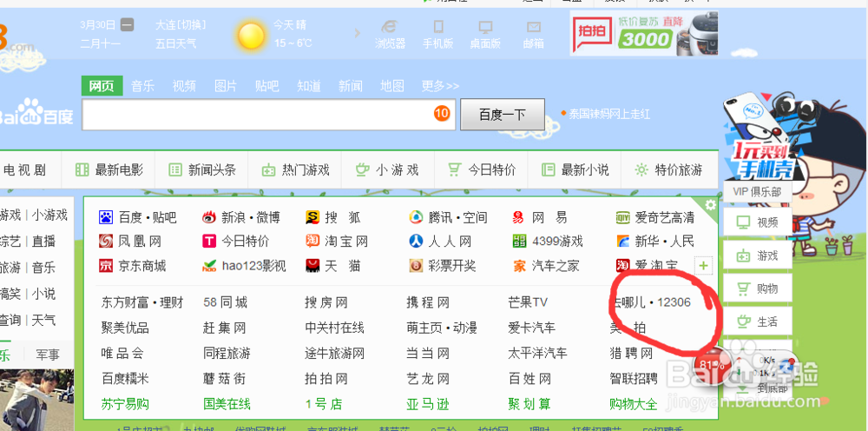Click the 百度一下 search button
The width and height of the screenshot is (868, 431).
502,115
